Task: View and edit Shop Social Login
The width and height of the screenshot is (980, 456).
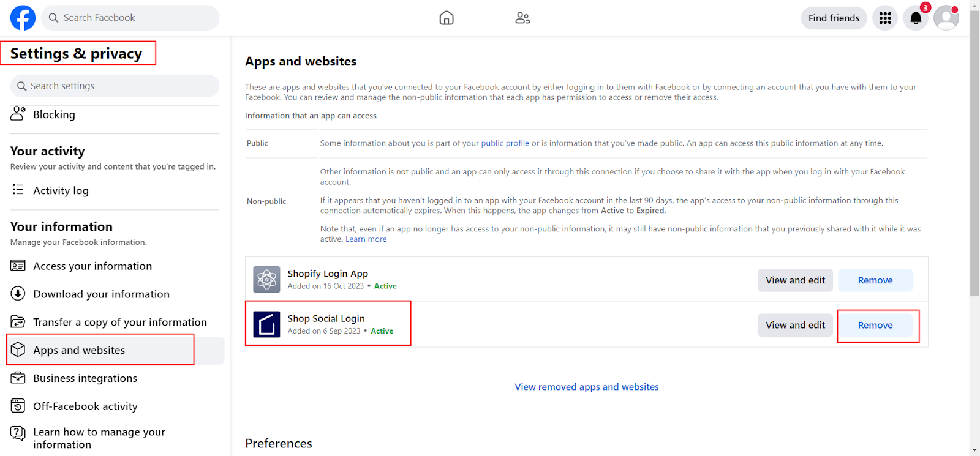Action: 795,325
